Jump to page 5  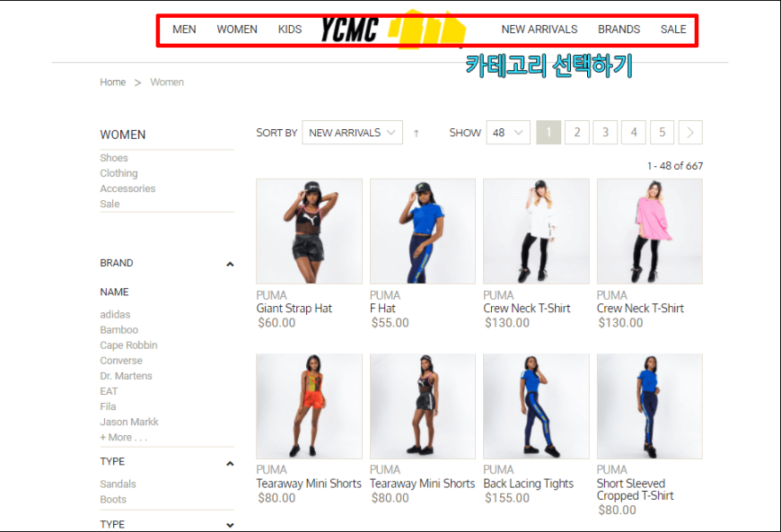tap(662, 133)
